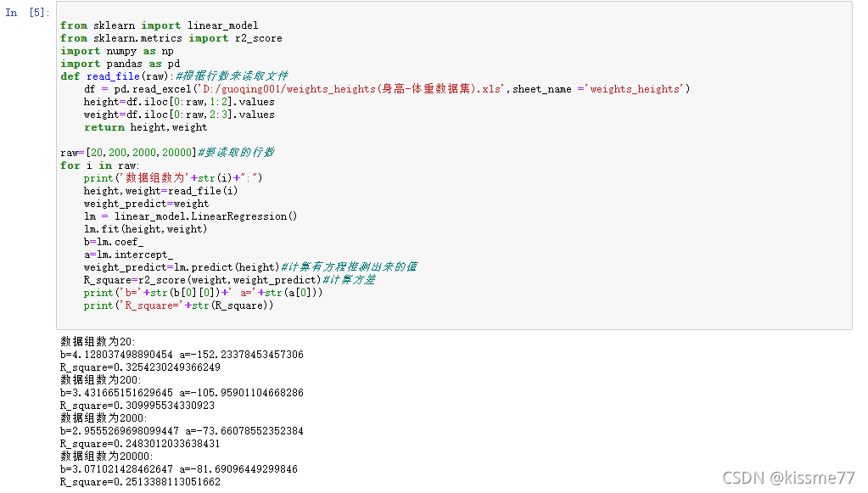The width and height of the screenshot is (868, 493).
Task: Click 'weight_predict=weight' line
Action: 146,204
